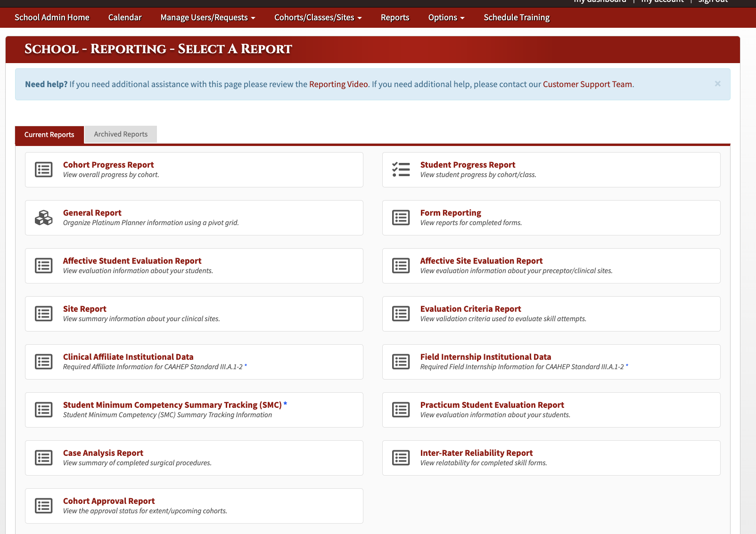Expand the Manage Users/Requests dropdown
Screen dimensions: 756x534
(207, 17)
